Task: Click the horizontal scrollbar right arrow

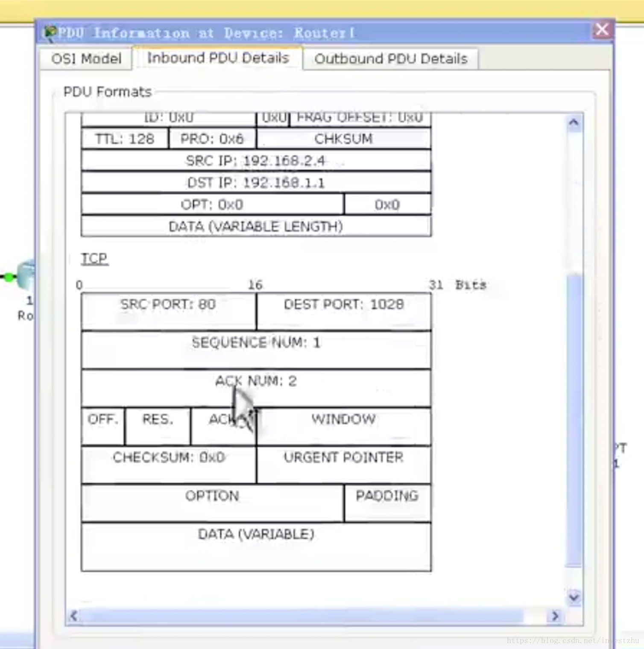Action: point(555,616)
